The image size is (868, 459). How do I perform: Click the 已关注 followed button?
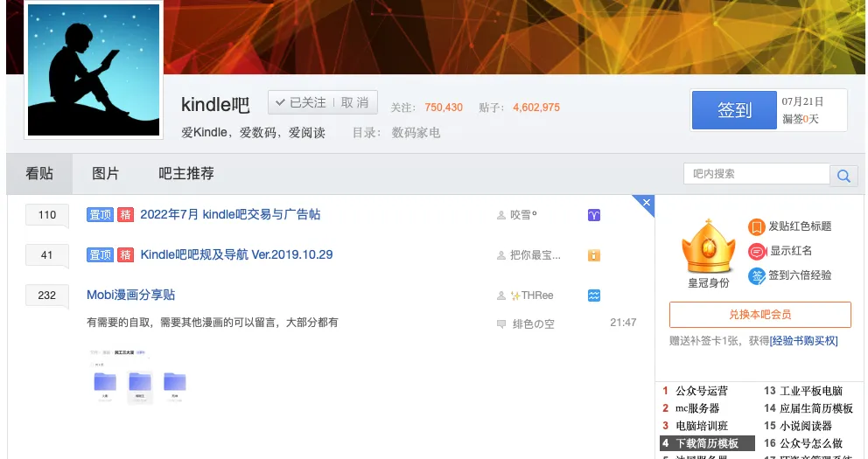tap(301, 102)
